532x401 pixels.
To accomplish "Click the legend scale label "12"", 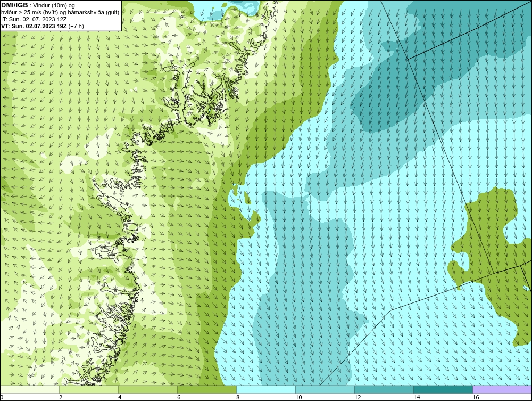I will pyautogui.click(x=358, y=397).
